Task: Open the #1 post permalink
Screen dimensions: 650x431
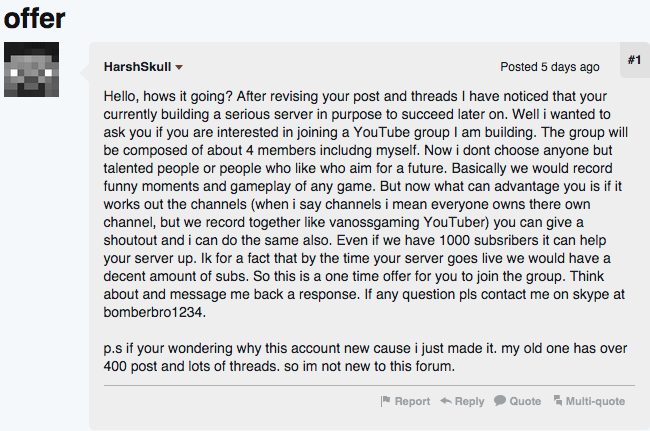Action: point(634,61)
